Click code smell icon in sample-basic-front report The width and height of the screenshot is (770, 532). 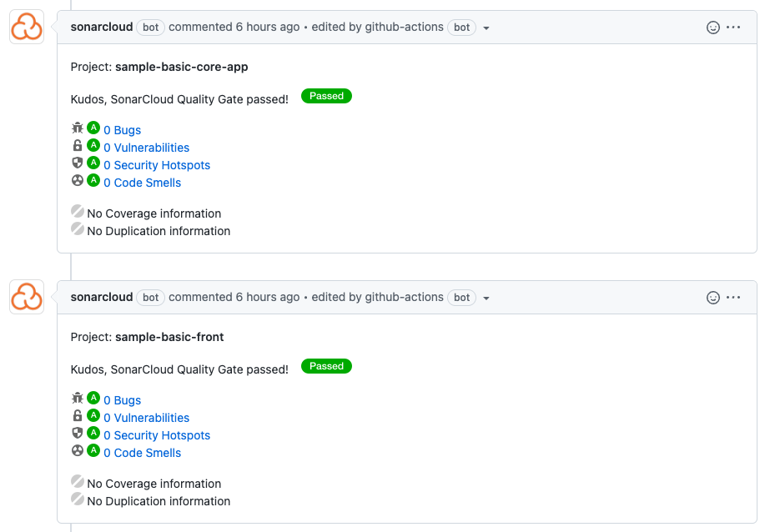tap(77, 450)
